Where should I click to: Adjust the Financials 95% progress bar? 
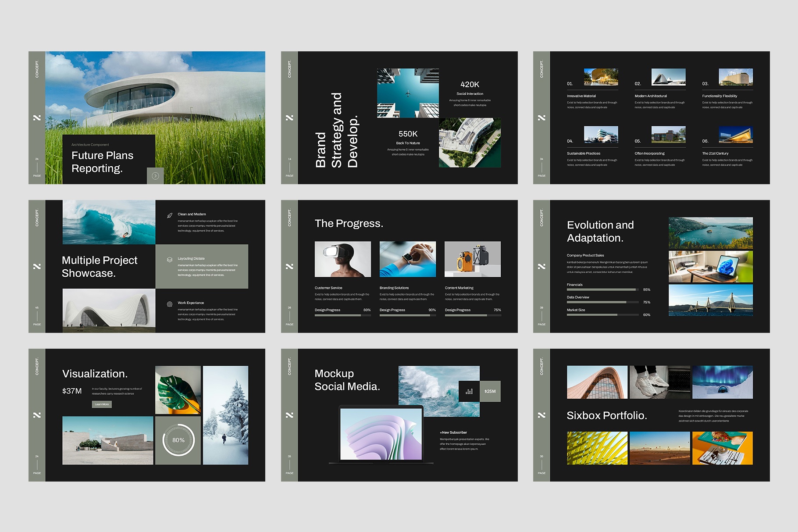click(602, 289)
